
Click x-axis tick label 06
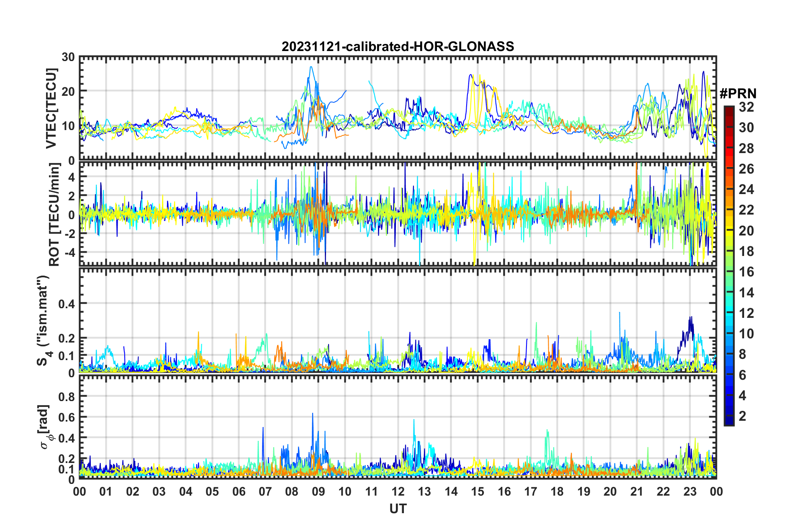239,491
